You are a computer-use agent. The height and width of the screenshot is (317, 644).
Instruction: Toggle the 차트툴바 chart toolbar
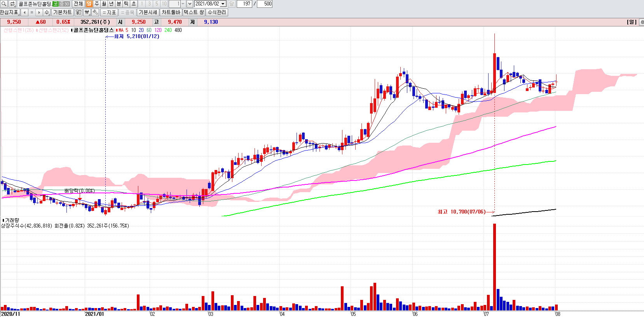point(171,12)
